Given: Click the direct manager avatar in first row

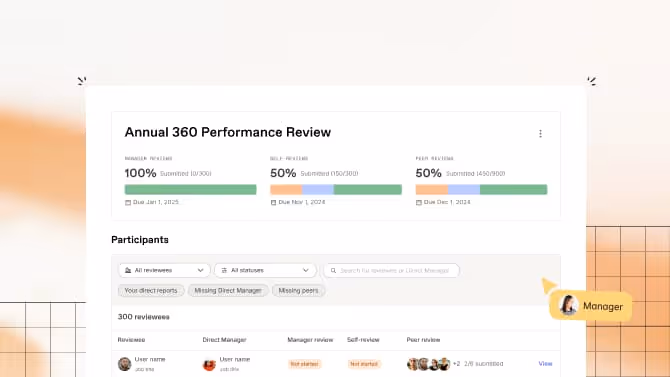Looking at the screenshot, I should point(209,364).
